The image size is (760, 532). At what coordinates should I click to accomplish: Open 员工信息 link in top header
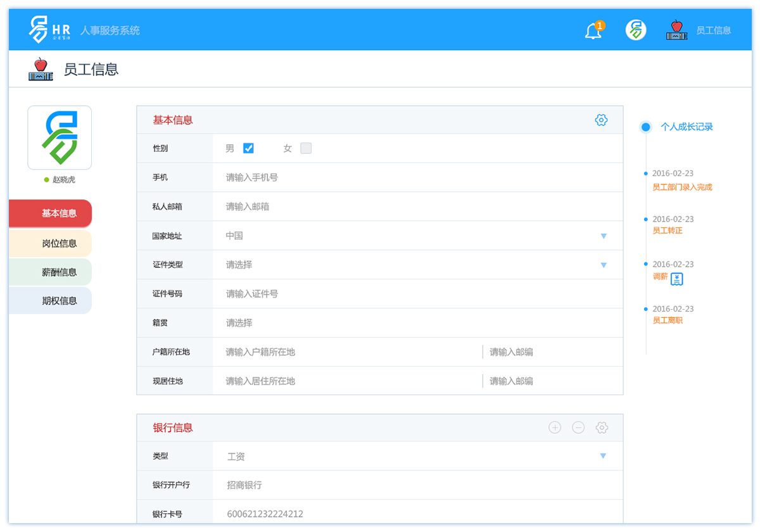714,30
